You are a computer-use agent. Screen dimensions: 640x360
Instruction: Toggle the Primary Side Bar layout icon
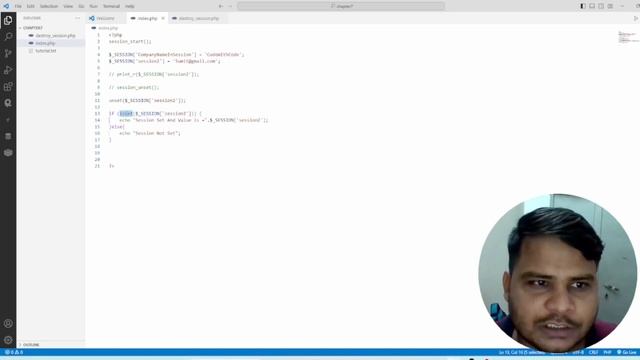(x=583, y=6)
